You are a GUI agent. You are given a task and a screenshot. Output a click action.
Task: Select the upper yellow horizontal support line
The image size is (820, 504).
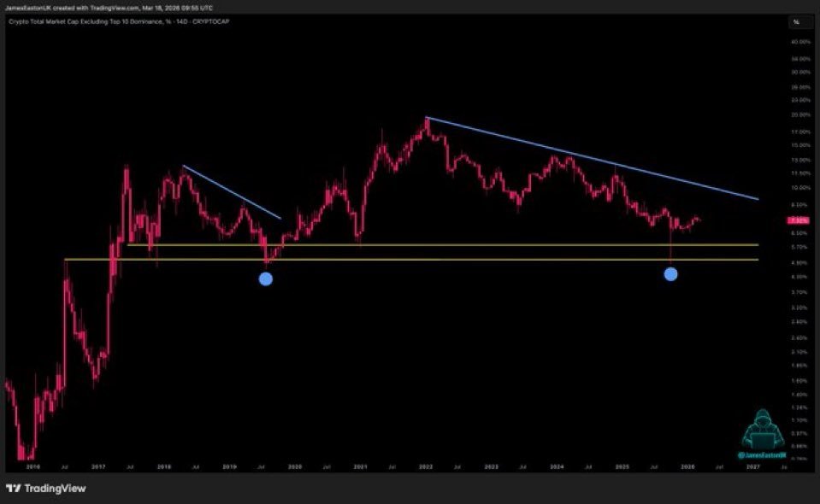point(428,243)
